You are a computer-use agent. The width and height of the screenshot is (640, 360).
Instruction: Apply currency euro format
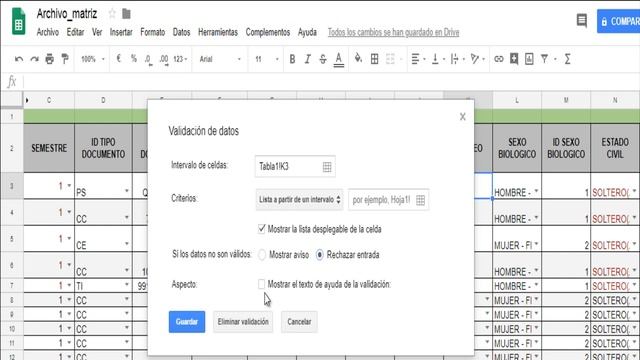click(119, 59)
